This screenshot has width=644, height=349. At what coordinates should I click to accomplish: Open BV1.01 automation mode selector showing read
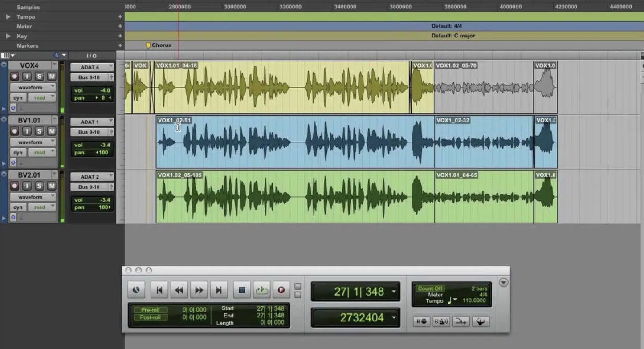[42, 152]
